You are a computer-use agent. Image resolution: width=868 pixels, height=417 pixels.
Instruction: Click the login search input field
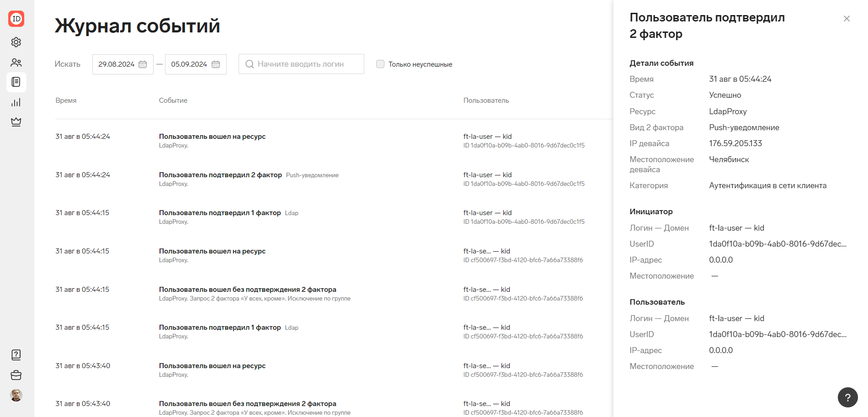[x=301, y=64]
